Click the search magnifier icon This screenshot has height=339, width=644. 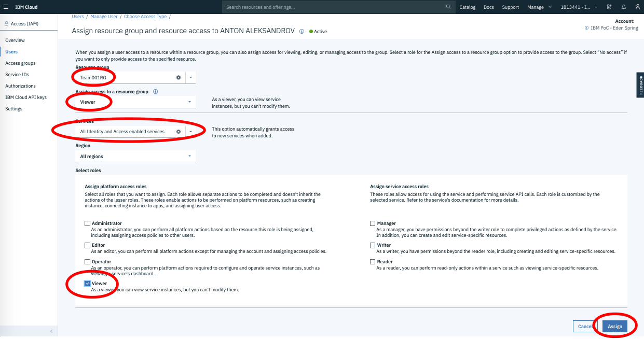[x=448, y=7]
